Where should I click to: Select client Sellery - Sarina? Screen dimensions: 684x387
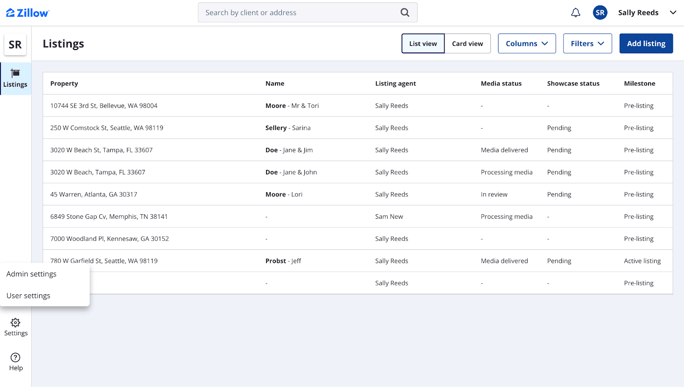coord(288,128)
